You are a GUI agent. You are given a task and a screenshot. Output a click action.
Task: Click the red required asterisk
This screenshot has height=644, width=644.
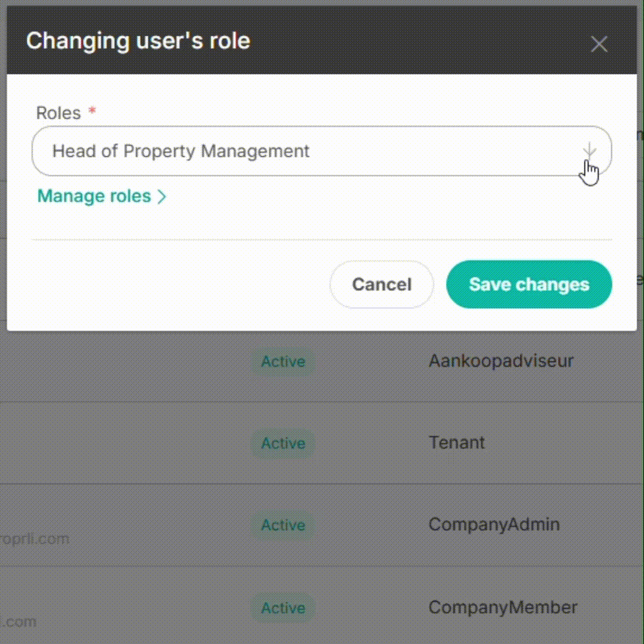coord(92,110)
